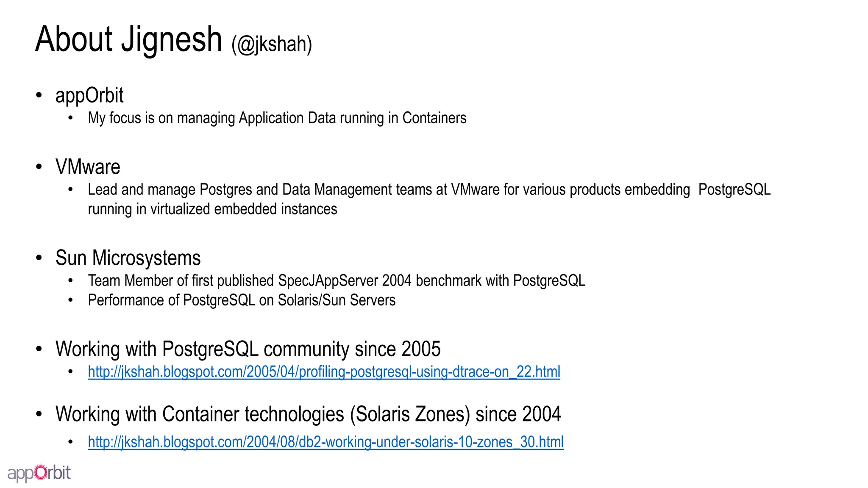The height and width of the screenshot is (488, 868).
Task: Click the appOrbit bullet heading
Action: 89,95
